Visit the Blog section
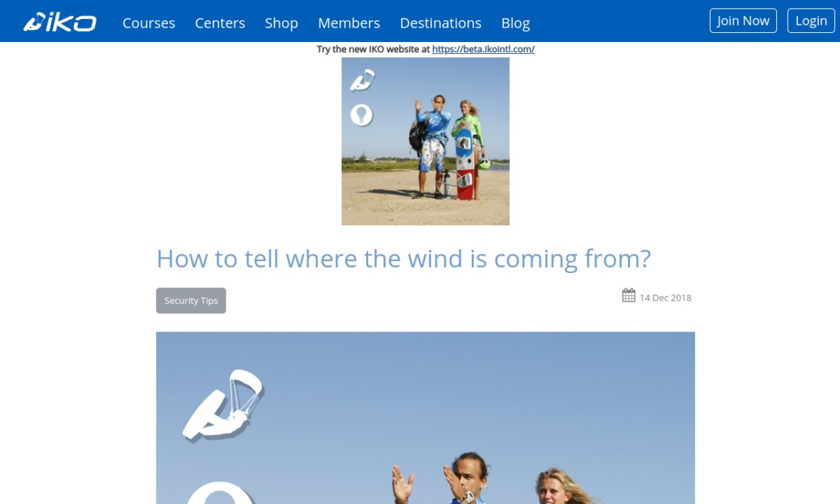Viewport: 840px width, 504px height. tap(516, 23)
